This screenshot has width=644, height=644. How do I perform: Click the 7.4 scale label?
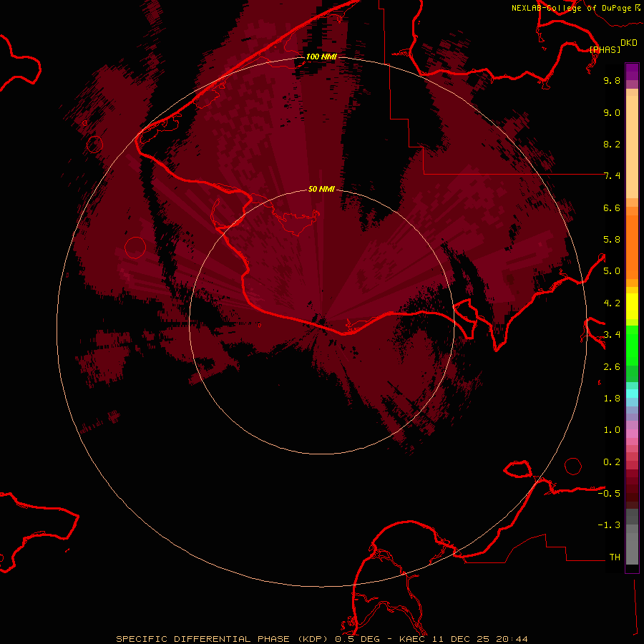click(x=612, y=176)
